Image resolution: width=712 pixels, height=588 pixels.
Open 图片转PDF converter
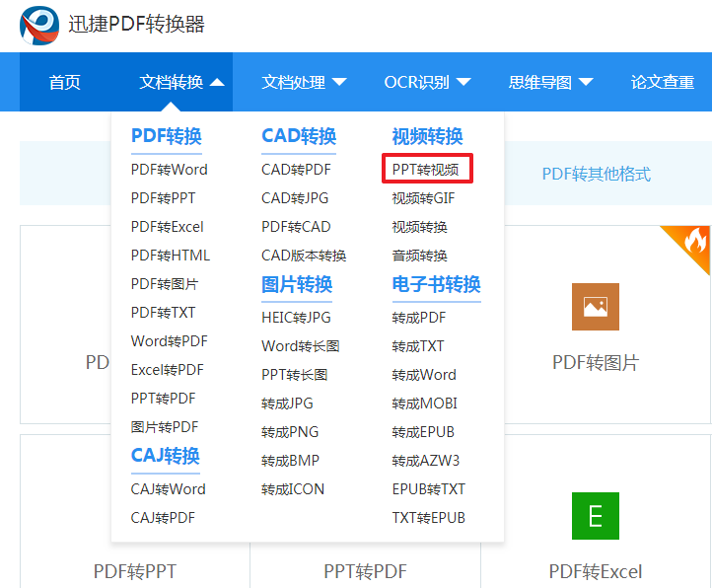click(165, 427)
